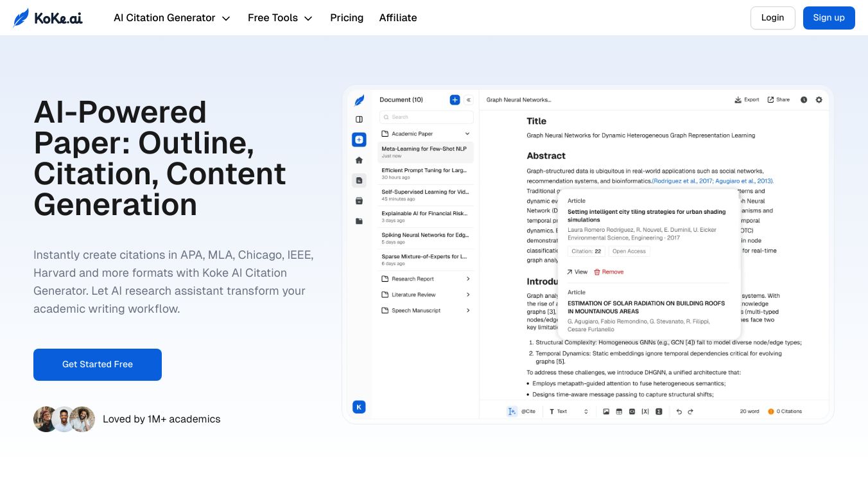868x488 pixels.
Task: Click the document Search input field
Action: pyautogui.click(x=426, y=117)
